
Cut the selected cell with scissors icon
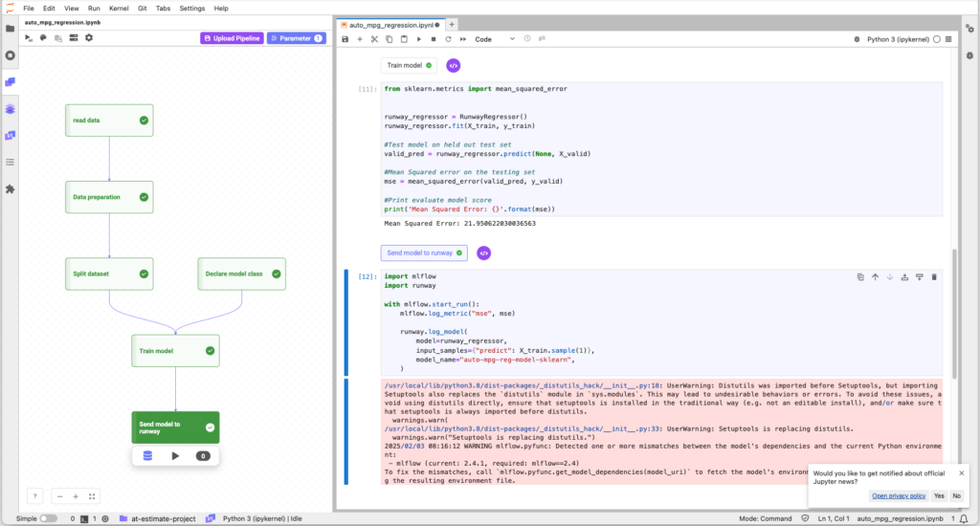[375, 39]
